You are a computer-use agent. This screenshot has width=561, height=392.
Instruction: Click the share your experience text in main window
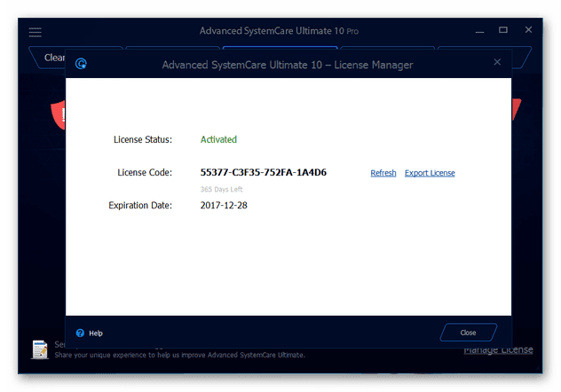179,355
